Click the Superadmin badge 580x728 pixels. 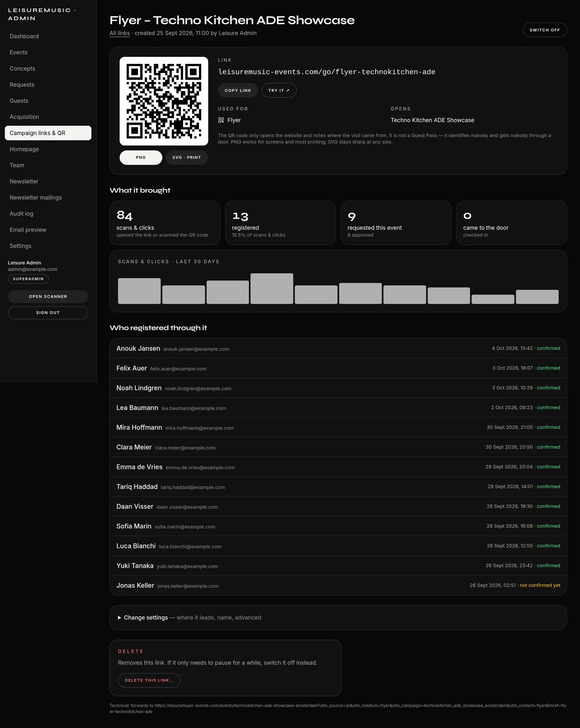pos(28,279)
